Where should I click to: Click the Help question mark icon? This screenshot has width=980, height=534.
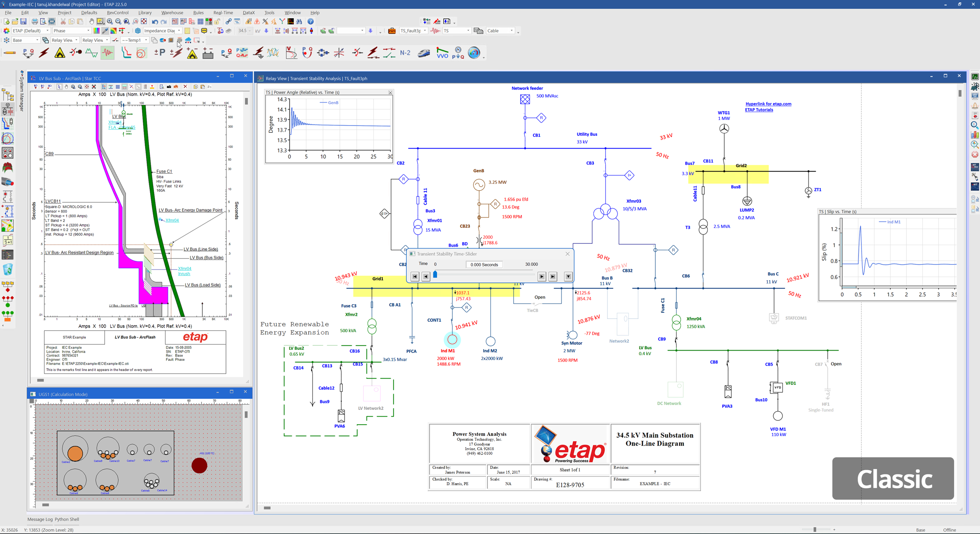click(x=311, y=21)
